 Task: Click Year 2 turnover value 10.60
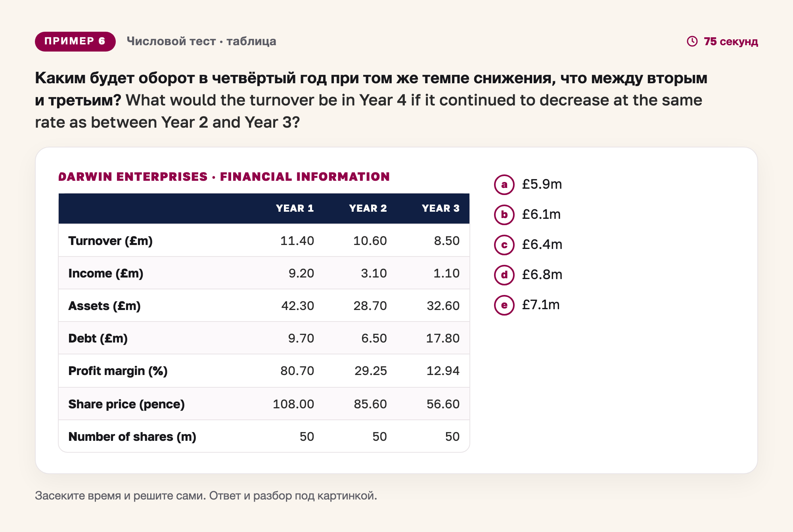tap(370, 241)
